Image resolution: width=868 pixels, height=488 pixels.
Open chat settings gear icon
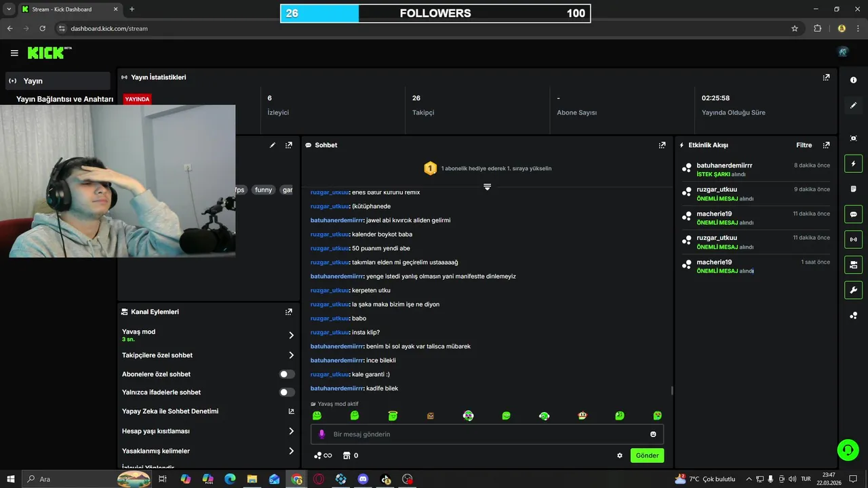[619, 455]
